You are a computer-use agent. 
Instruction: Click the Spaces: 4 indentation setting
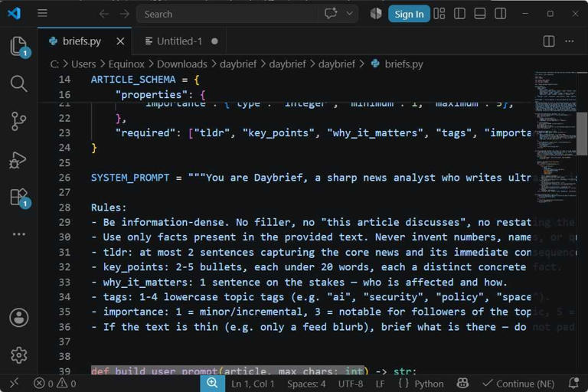(306, 384)
